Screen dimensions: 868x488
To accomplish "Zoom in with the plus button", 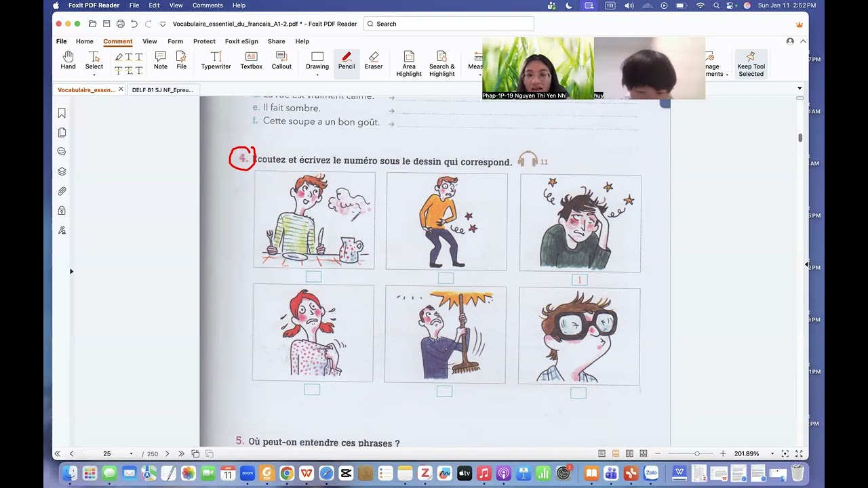I will click(723, 453).
